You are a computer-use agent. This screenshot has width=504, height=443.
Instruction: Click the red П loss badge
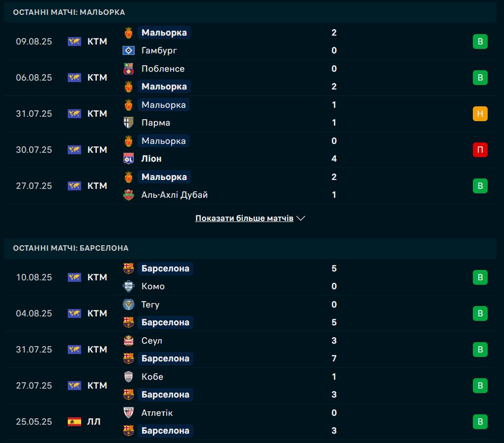click(480, 150)
